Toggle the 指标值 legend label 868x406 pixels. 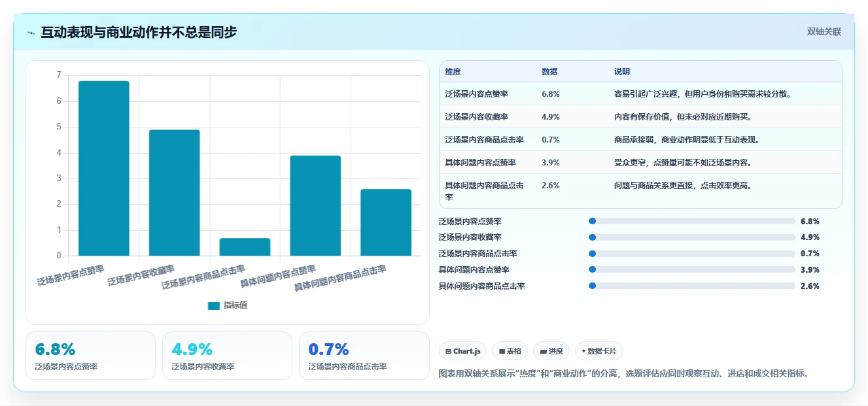(x=235, y=305)
